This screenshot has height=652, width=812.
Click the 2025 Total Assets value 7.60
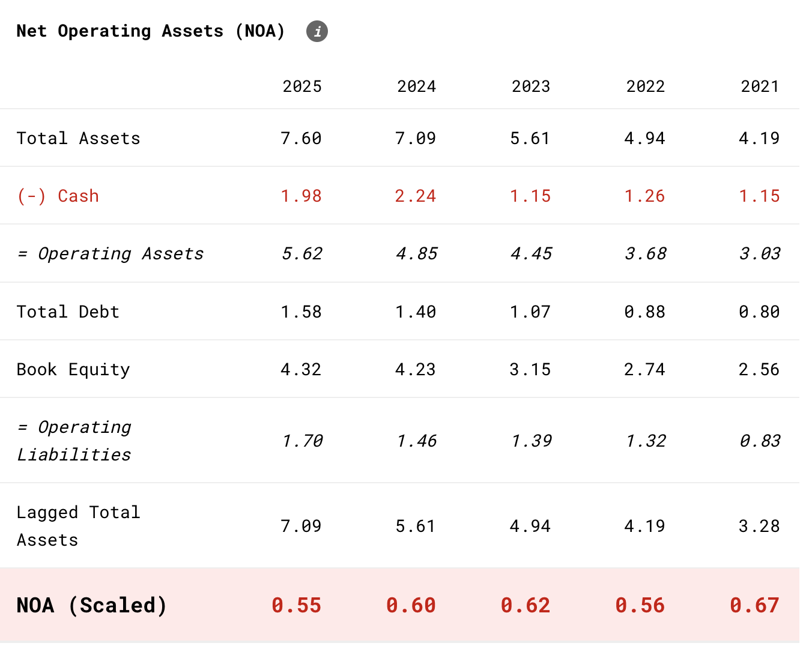[301, 139]
